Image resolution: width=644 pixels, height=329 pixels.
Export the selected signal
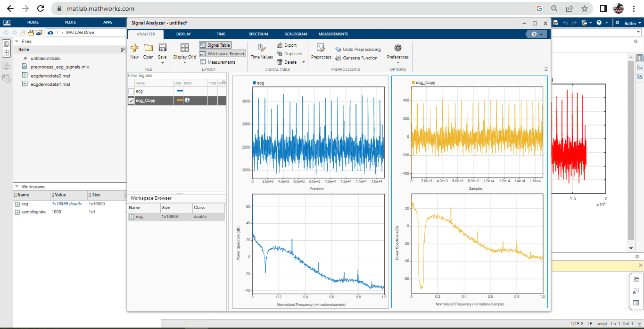pyautogui.click(x=287, y=45)
